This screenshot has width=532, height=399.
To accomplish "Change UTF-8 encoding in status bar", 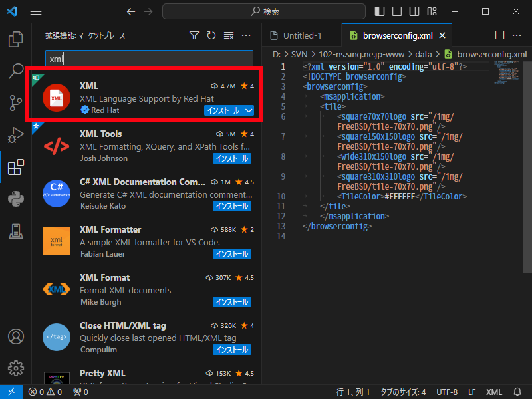I will coord(447,392).
